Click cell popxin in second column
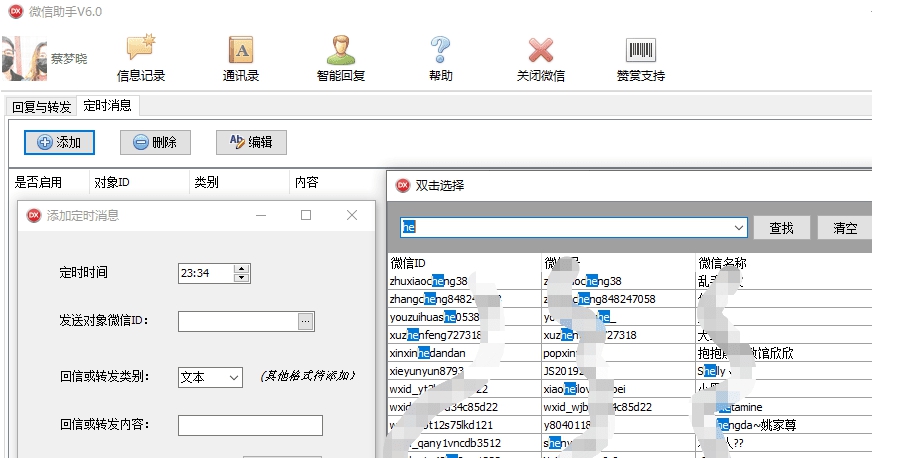The image size is (899, 458). click(x=618, y=353)
